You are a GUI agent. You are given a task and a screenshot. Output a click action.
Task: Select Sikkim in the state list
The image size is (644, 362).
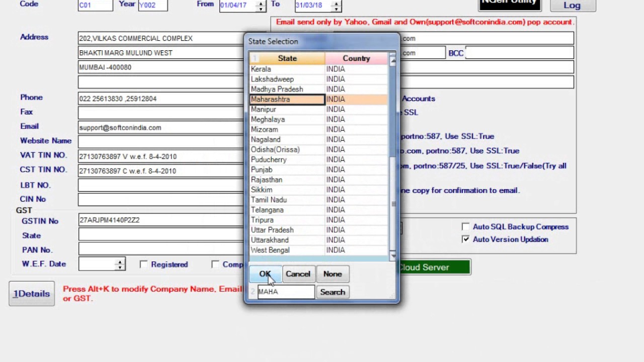pos(287,190)
